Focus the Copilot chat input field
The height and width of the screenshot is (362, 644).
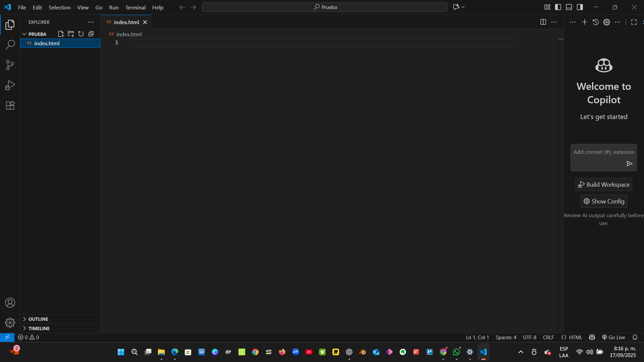[603, 152]
